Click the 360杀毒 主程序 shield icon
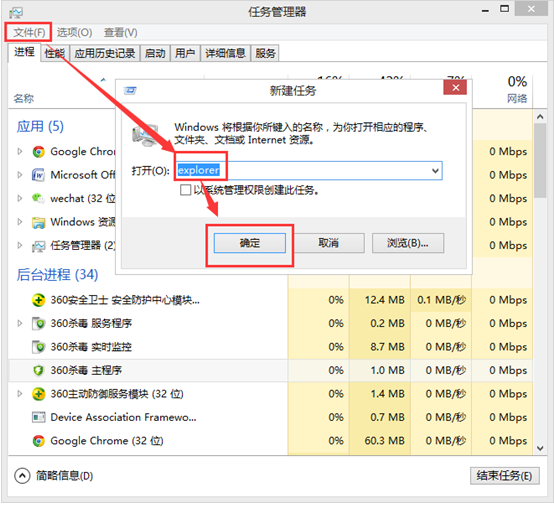Viewport: 554px width, 505px height. pyautogui.click(x=39, y=370)
